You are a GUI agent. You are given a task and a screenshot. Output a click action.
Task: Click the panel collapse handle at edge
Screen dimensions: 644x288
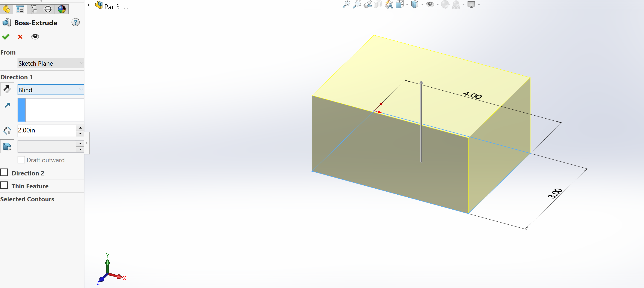click(87, 143)
